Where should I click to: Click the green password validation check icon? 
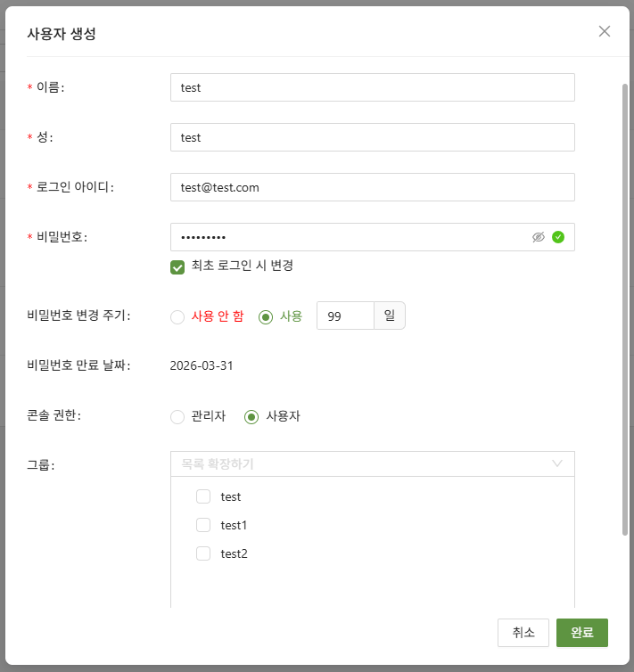558,237
